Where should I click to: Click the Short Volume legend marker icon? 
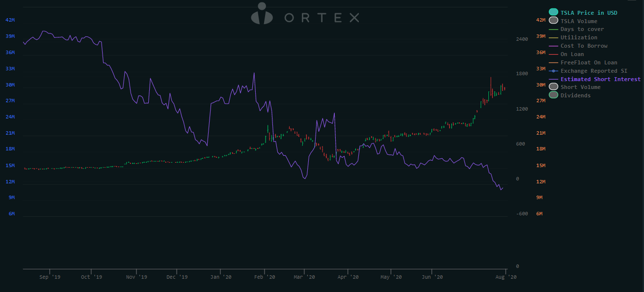click(553, 87)
